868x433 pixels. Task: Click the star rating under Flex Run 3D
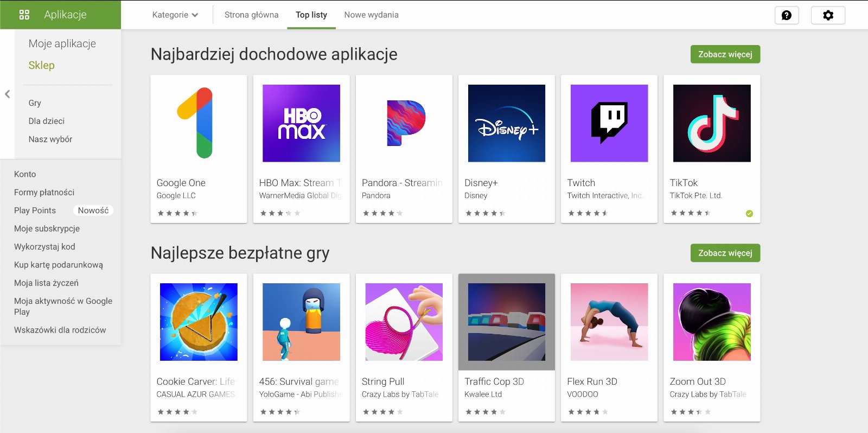click(x=588, y=412)
